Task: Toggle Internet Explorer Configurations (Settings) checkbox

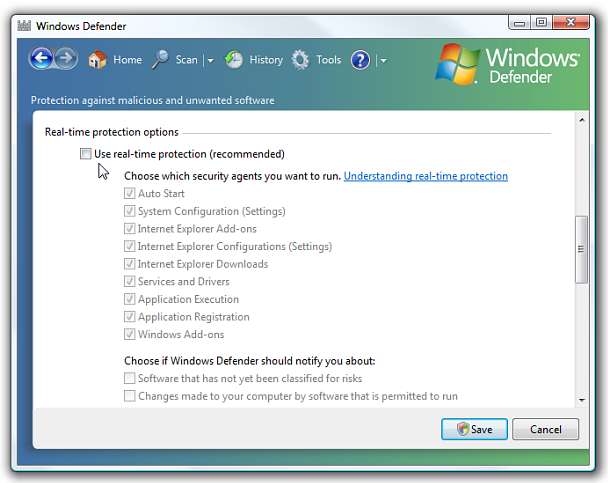Action: [x=130, y=246]
